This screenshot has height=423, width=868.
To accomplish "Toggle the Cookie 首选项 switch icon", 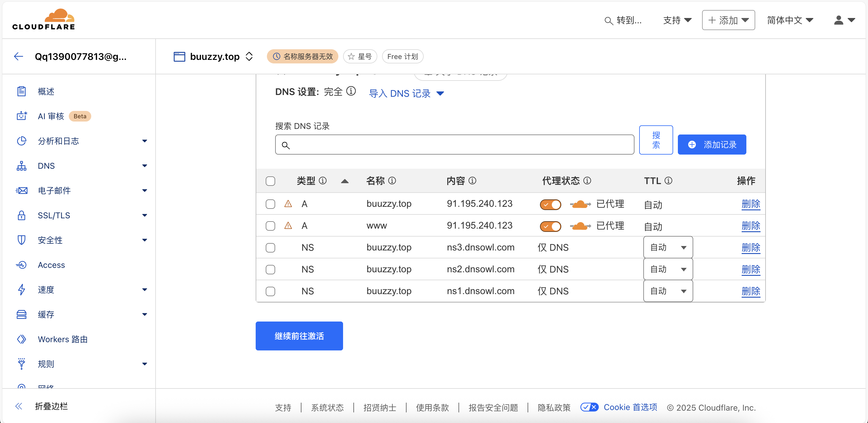I will click(589, 407).
